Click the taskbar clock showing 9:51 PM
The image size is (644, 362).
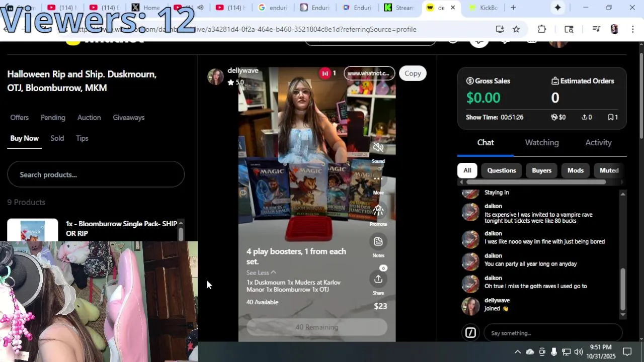click(x=600, y=351)
